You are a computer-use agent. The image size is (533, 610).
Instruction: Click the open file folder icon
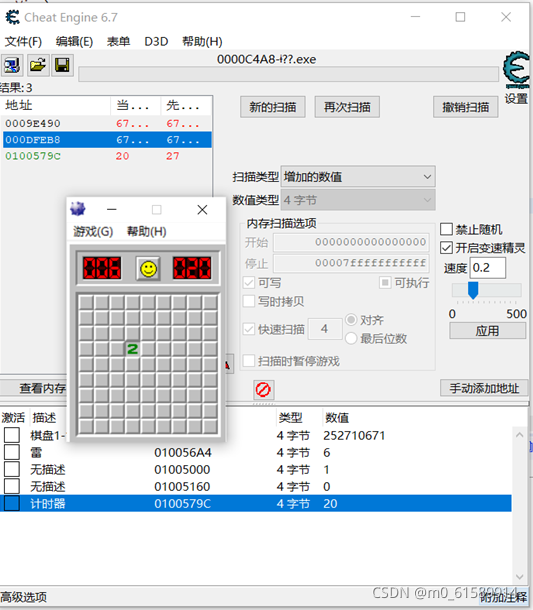pyautogui.click(x=38, y=65)
